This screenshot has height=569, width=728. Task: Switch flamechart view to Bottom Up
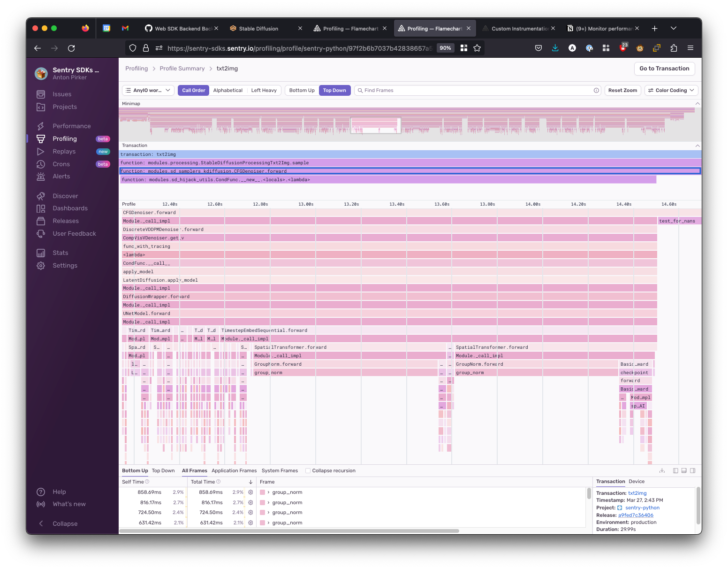tap(302, 91)
